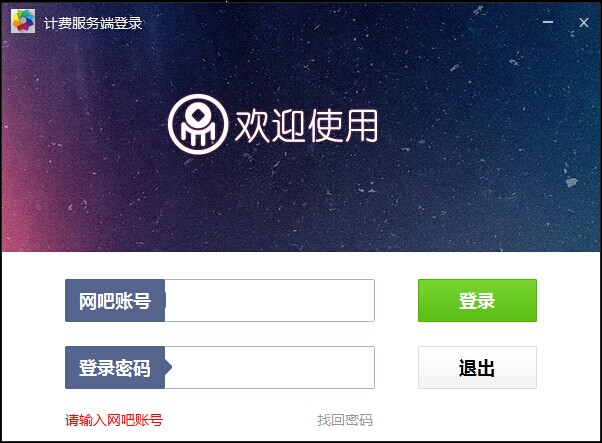602x443 pixels.
Task: Click the 欢迎使用 welcome heading
Action: coord(306,125)
